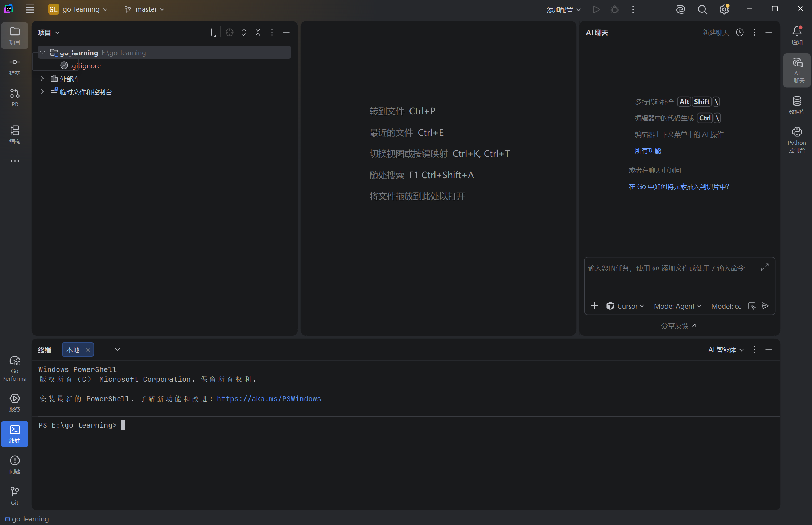Add a new terminal tab
The width and height of the screenshot is (812, 525).
(x=103, y=349)
